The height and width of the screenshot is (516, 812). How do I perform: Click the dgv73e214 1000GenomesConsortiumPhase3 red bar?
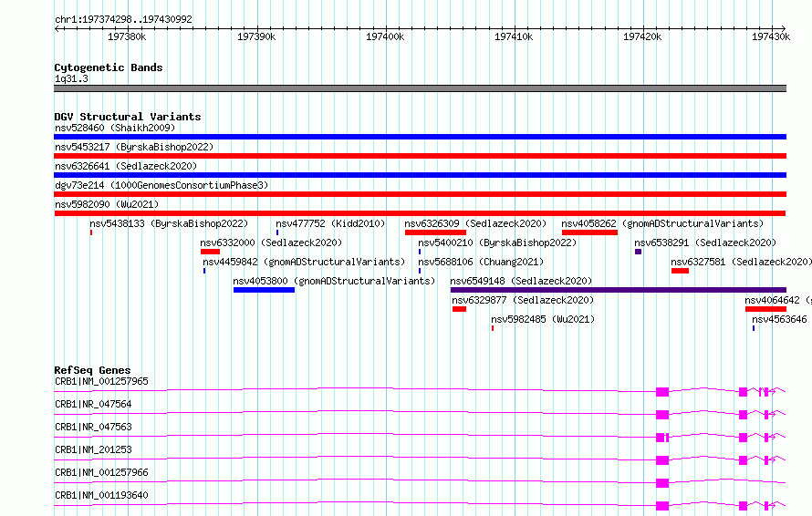point(420,194)
